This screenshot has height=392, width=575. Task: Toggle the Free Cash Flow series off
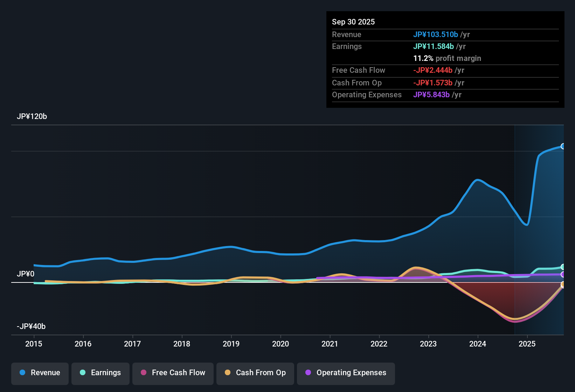173,373
